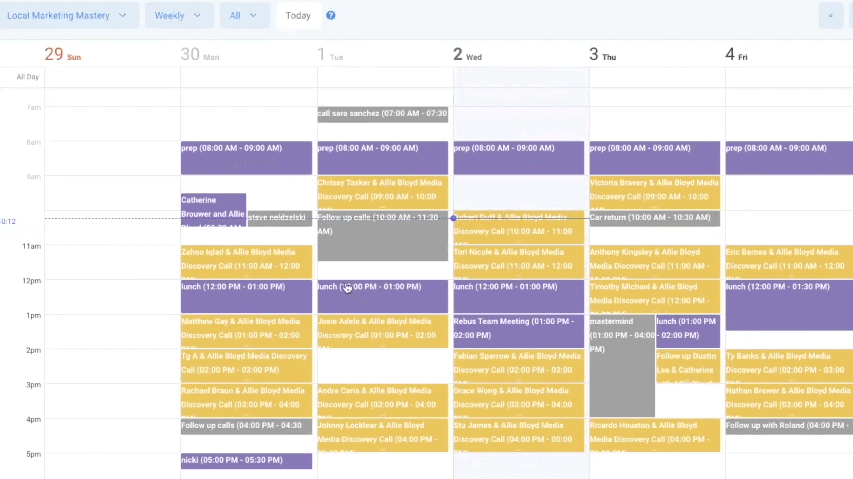Open the Local Marketing Mastery calendar dropdown
The image size is (853, 479).
pos(67,15)
